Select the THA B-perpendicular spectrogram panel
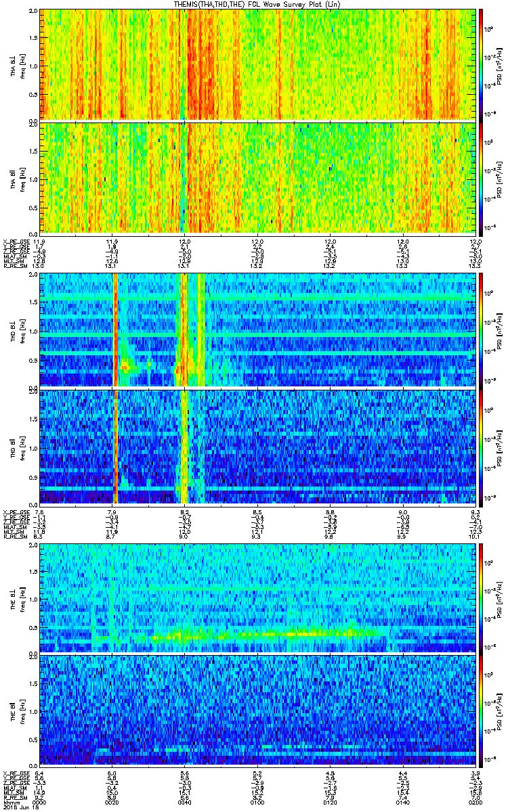The height and width of the screenshot is (812, 508). 257,64
